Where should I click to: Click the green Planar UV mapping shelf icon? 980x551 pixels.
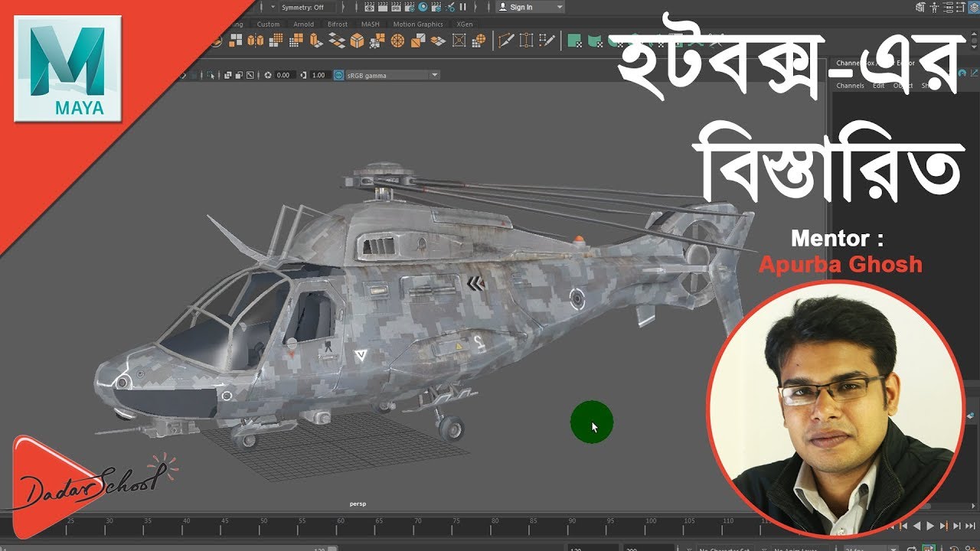(x=573, y=40)
